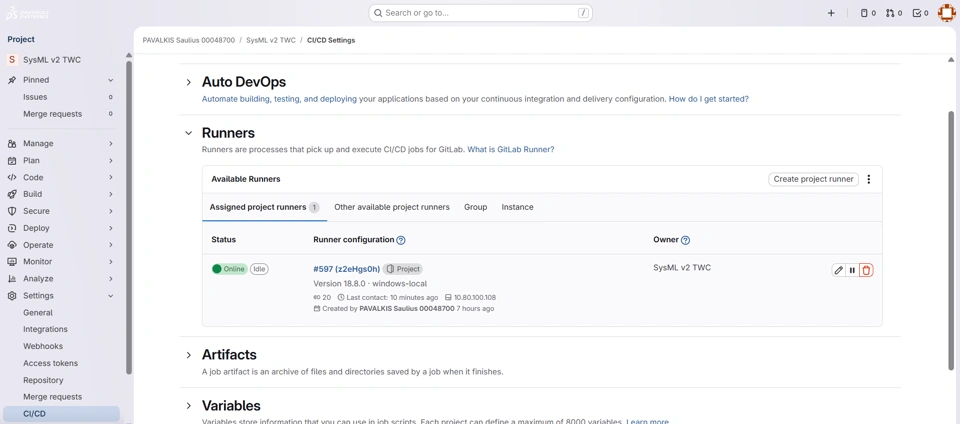The width and height of the screenshot is (960, 424).
Task: Open the merge requests counter icon in header
Action: tap(893, 13)
